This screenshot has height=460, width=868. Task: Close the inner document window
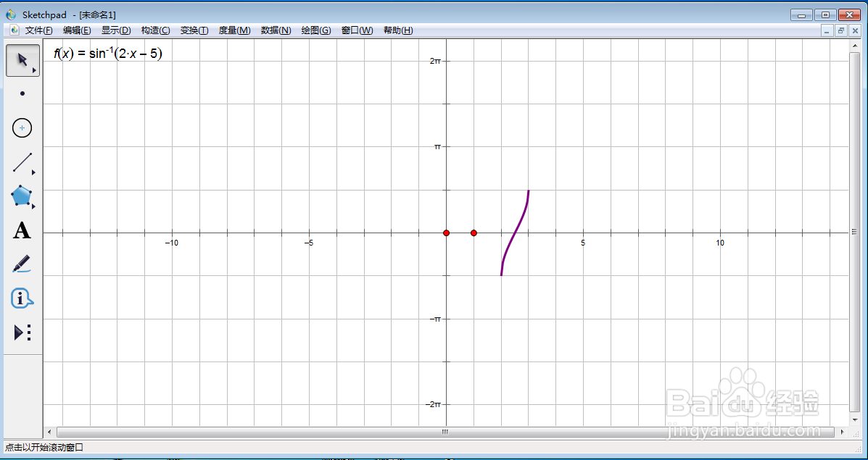pos(854,30)
